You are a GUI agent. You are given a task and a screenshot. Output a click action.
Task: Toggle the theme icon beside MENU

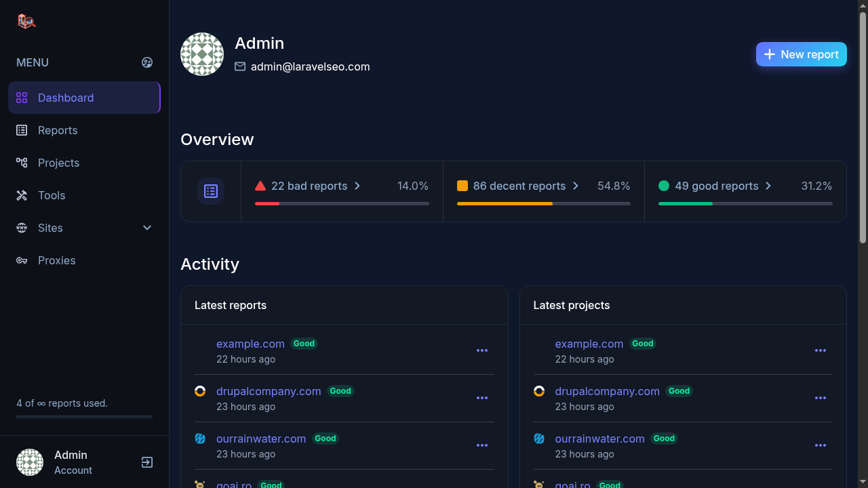pyautogui.click(x=147, y=62)
